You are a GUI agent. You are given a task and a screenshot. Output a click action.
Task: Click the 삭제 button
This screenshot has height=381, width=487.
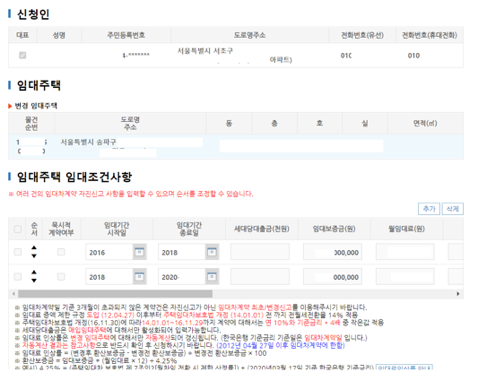point(453,209)
